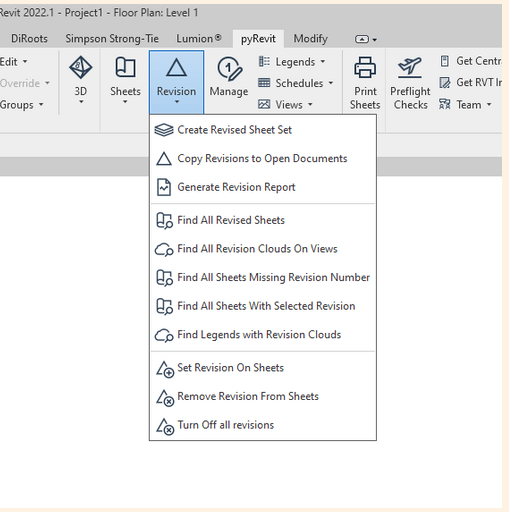The height and width of the screenshot is (512, 509).
Task: Click the Generate Revision Report document icon
Action: [x=164, y=187]
